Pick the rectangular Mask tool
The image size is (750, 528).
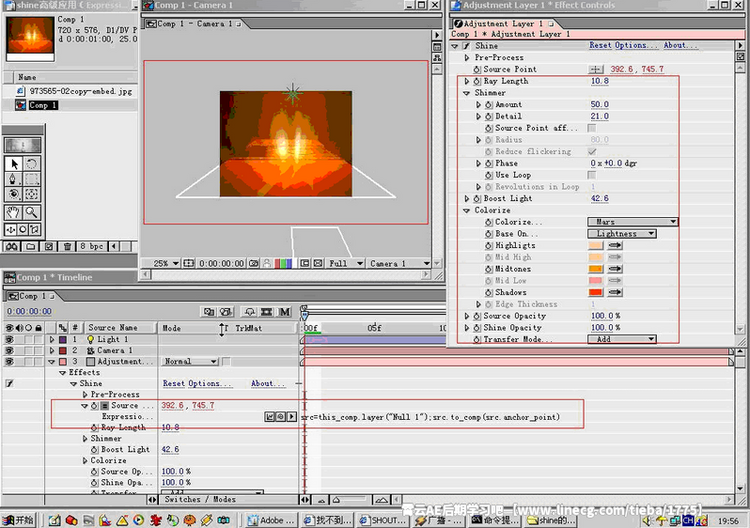tap(32, 179)
